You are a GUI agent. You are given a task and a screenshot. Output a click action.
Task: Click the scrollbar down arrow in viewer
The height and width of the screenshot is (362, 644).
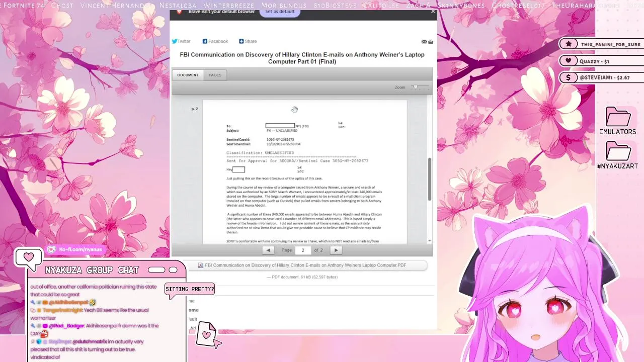[430, 241]
